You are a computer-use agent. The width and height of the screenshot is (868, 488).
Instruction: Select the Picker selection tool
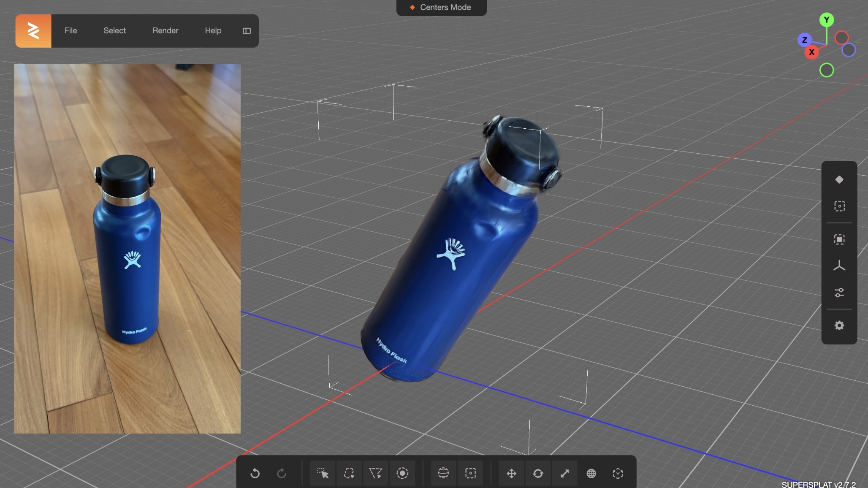(x=323, y=473)
